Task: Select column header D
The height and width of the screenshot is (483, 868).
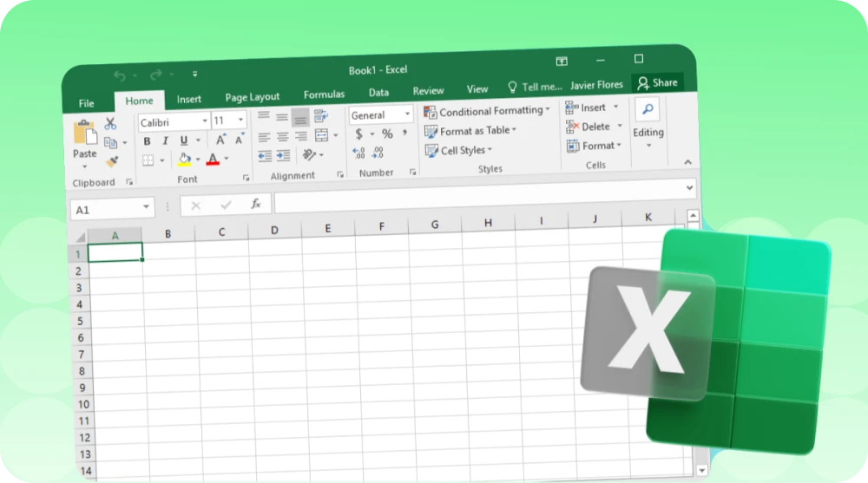Action: [x=274, y=230]
